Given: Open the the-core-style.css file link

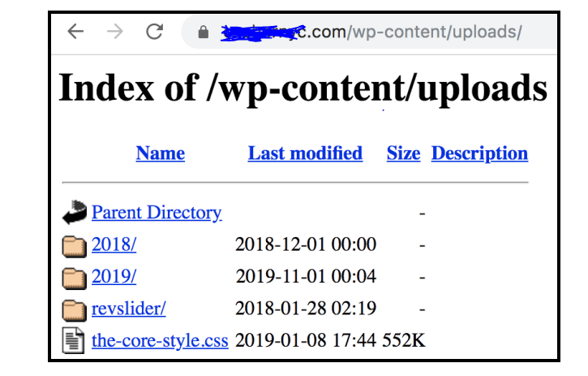Looking at the screenshot, I should (x=160, y=341).
